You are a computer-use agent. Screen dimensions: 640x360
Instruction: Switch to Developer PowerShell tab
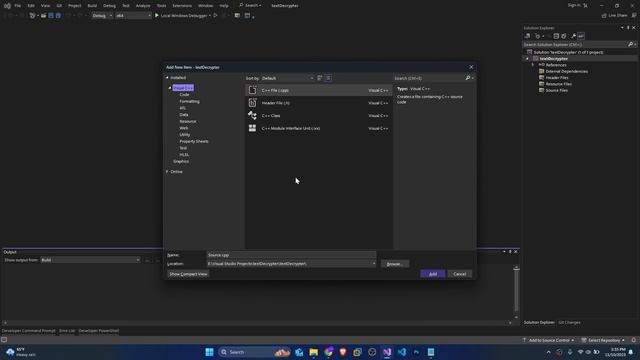(x=99, y=331)
